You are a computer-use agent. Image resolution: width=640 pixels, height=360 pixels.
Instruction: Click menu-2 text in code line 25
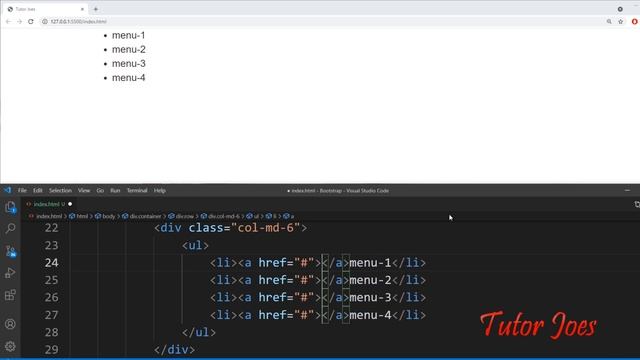(x=370, y=280)
